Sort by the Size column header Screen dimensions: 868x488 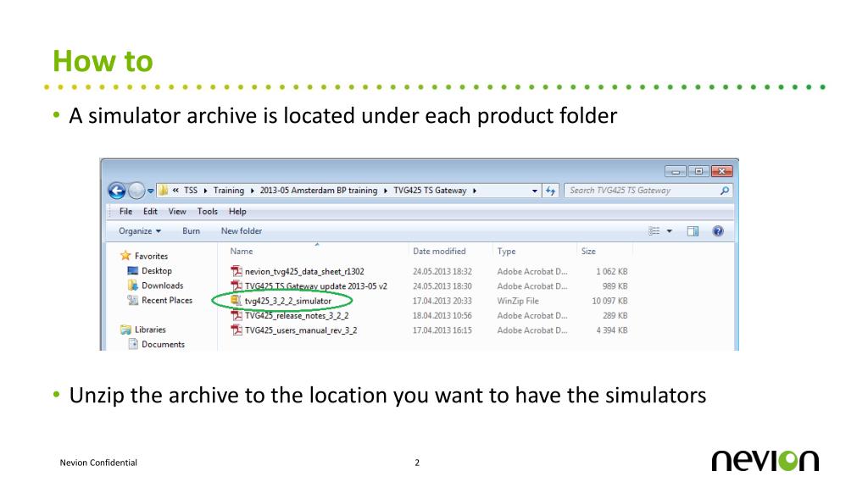[x=588, y=251]
